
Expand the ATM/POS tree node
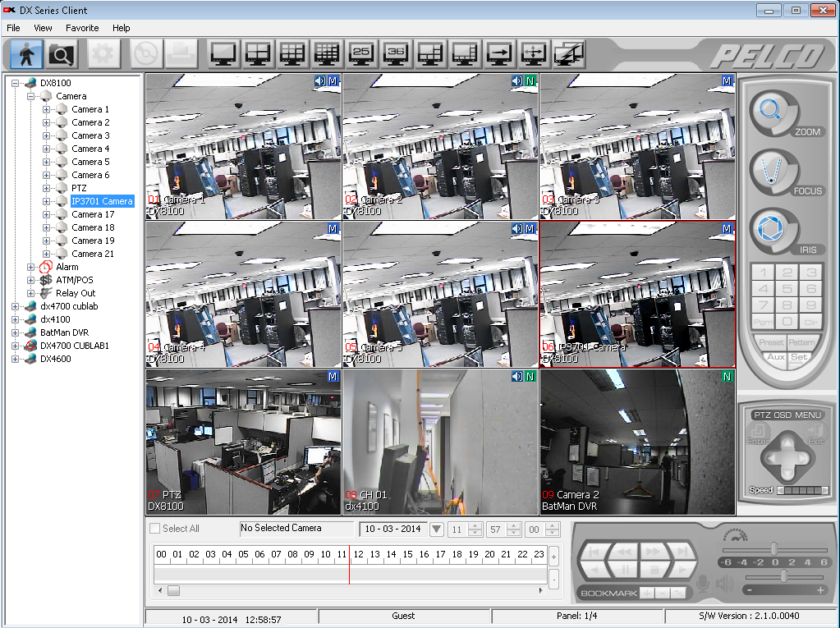(30, 280)
